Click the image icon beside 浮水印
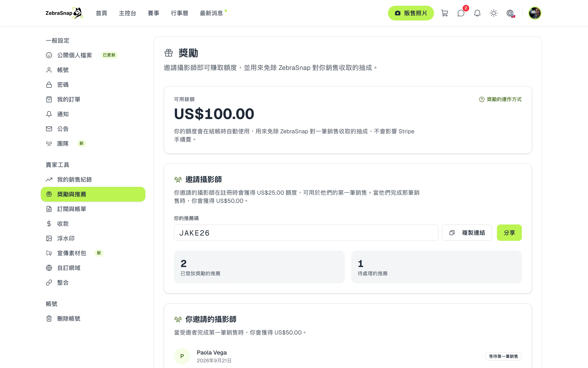Screen dimensions: 588x368 49,239
